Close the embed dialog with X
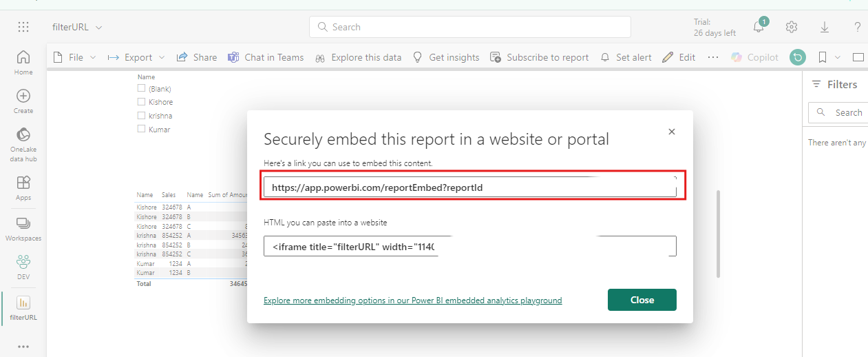Viewport: 868px width, 357px height. [672, 131]
